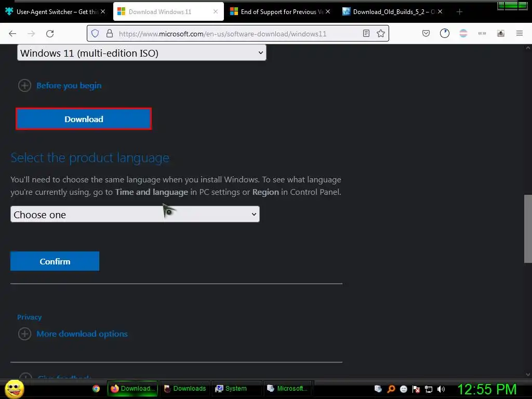Open the Microsoft taskbar window
Screen dimensions: 532x399
pyautogui.click(x=288, y=389)
